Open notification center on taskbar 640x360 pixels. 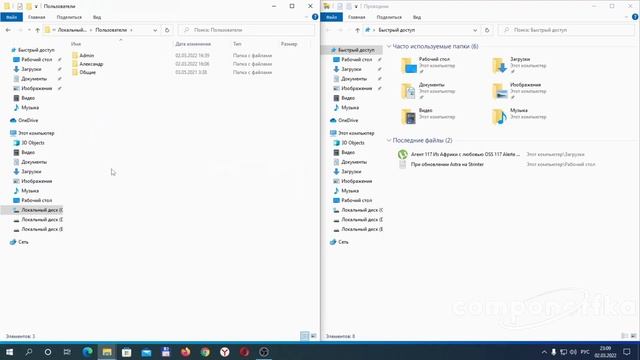pos(627,352)
